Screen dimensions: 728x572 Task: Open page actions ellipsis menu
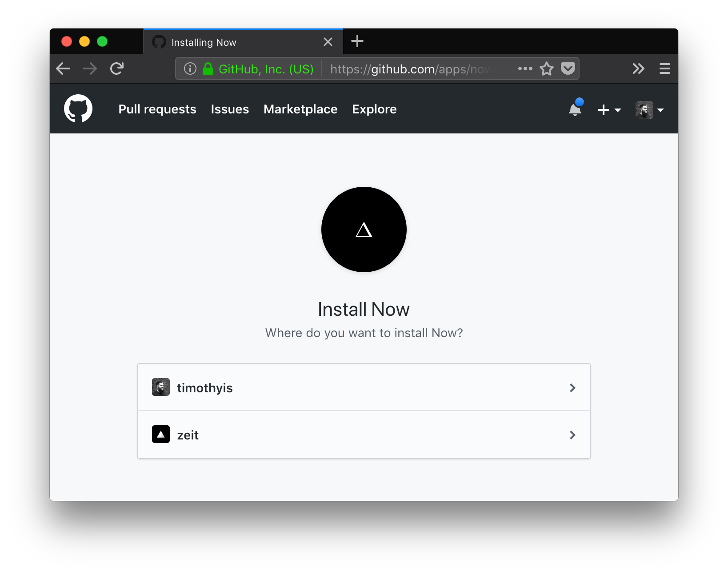pos(525,68)
